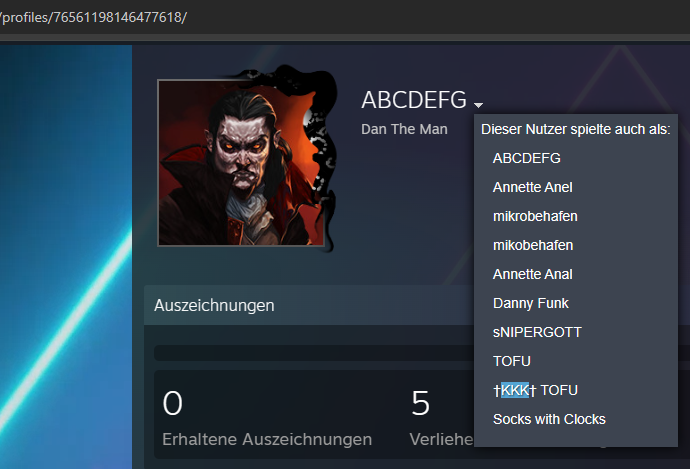This screenshot has height=469, width=690.
Task: Click the Erhaltene Auszeichnungen count
Action: coord(172,403)
